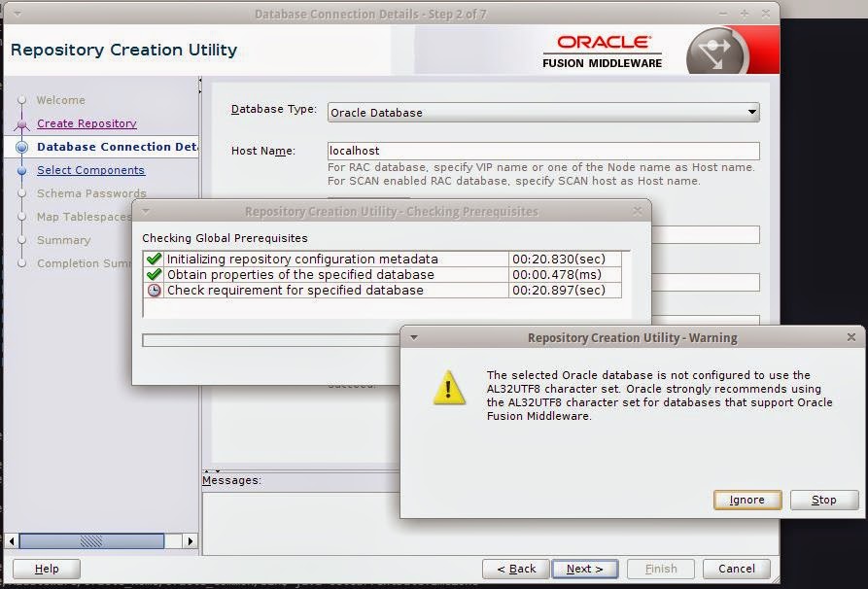Click the yellow warning triangle icon
Viewport: 868px width, 589px height.
449,388
